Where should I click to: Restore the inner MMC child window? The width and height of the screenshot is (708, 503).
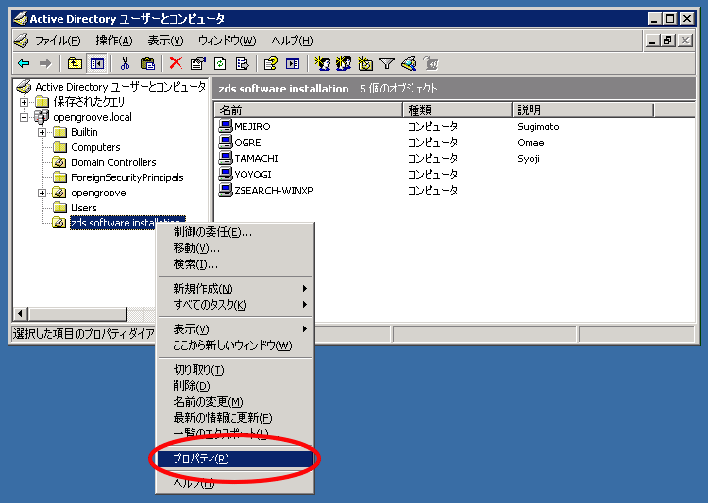pos(668,41)
